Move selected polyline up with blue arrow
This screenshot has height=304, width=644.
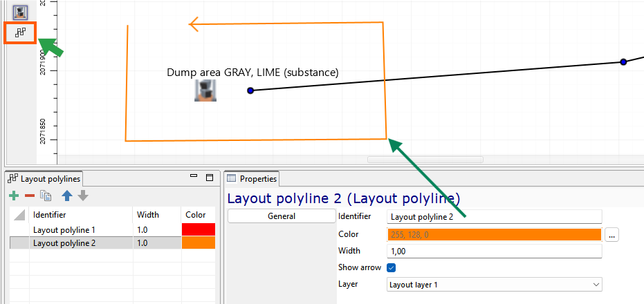pyautogui.click(x=67, y=196)
